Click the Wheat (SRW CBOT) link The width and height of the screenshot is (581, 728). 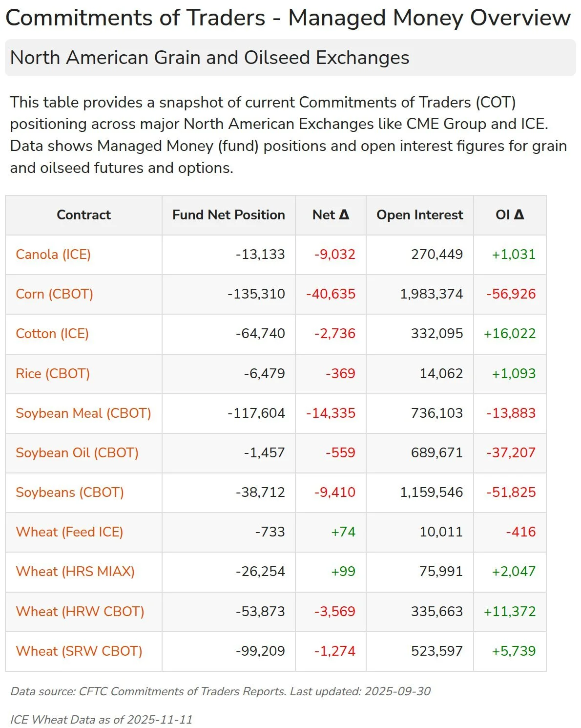click(x=79, y=651)
